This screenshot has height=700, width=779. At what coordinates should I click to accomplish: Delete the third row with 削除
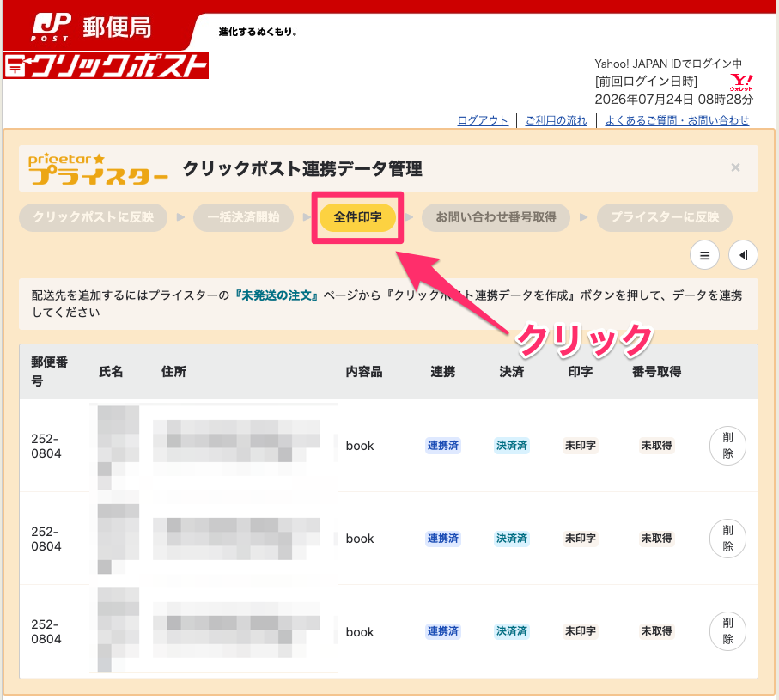tap(727, 631)
